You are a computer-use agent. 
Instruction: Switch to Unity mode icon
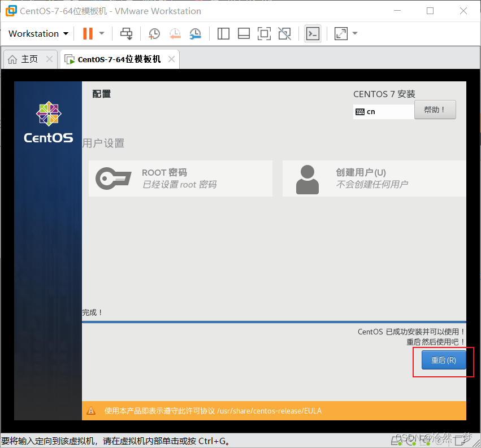(285, 33)
